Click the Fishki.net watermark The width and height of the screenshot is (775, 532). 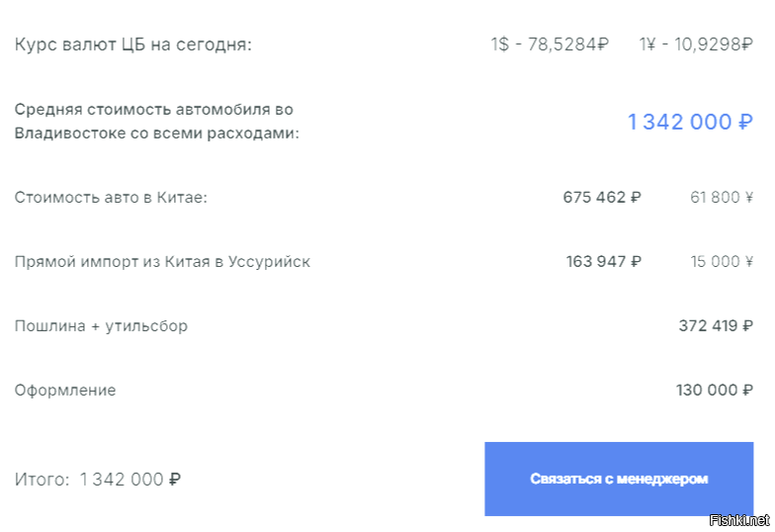[x=739, y=520]
